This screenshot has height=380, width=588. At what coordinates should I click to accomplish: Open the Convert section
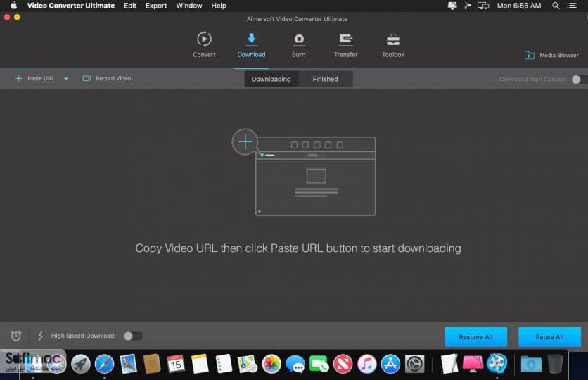tap(204, 44)
